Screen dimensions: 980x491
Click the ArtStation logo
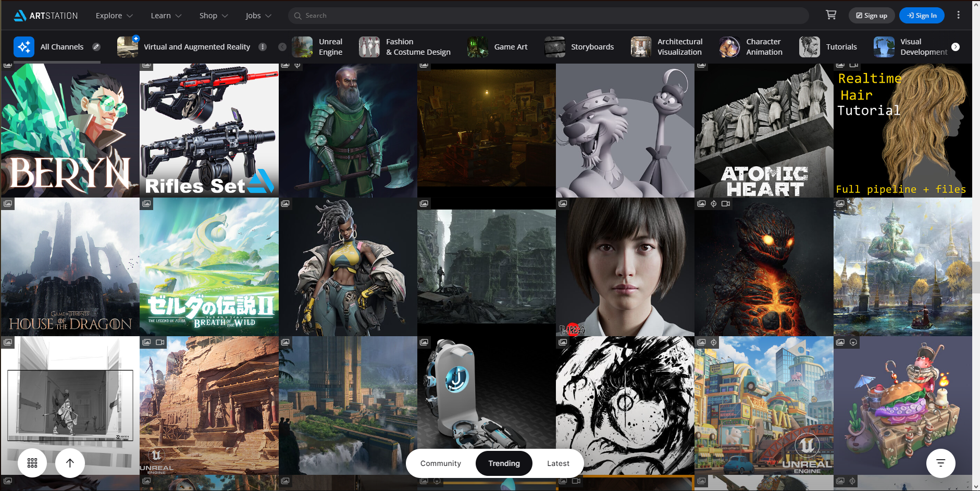pyautogui.click(x=46, y=16)
